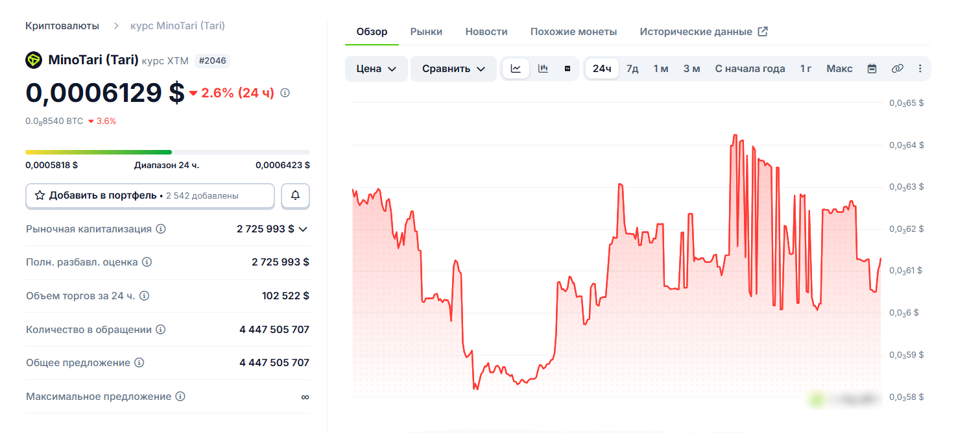980x433 pixels.
Task: Open the calendar date picker icon
Action: click(x=872, y=68)
